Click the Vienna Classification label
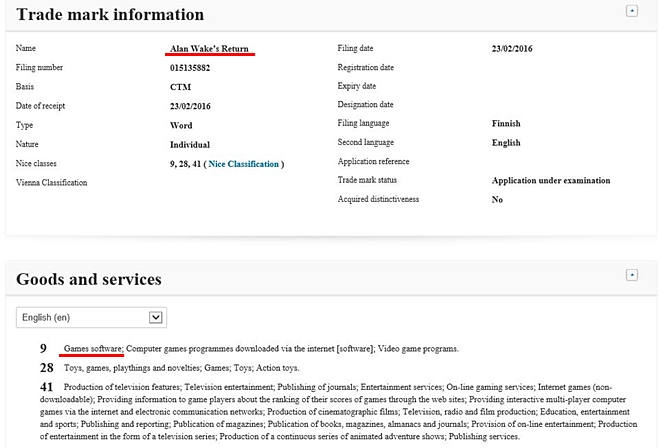The height and width of the screenshot is (448, 660). 51,182
